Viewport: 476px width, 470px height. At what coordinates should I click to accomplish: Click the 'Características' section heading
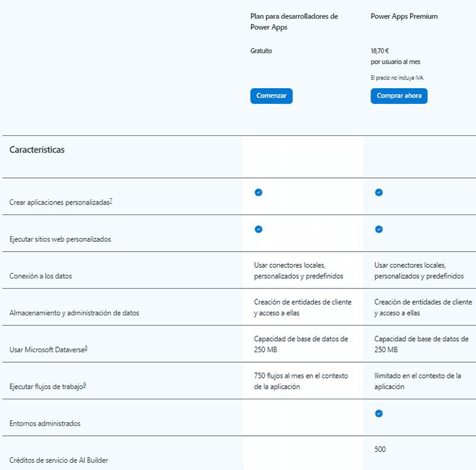37,150
